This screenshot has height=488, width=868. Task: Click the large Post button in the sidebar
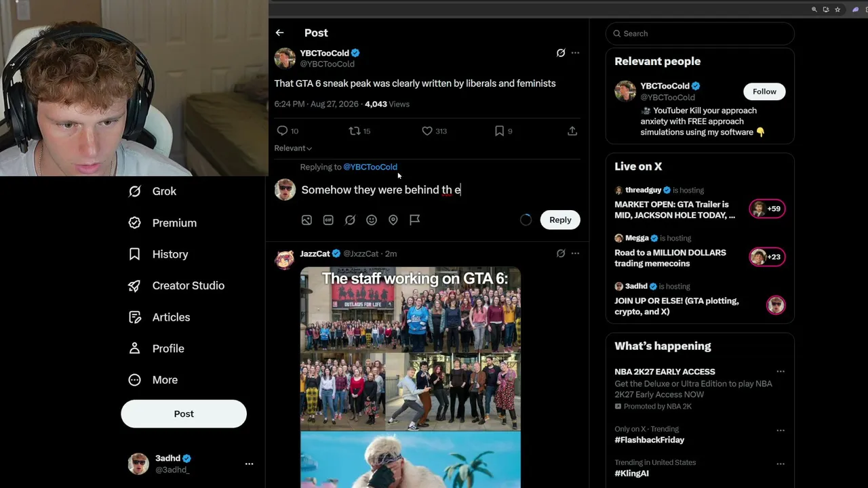[x=184, y=413]
